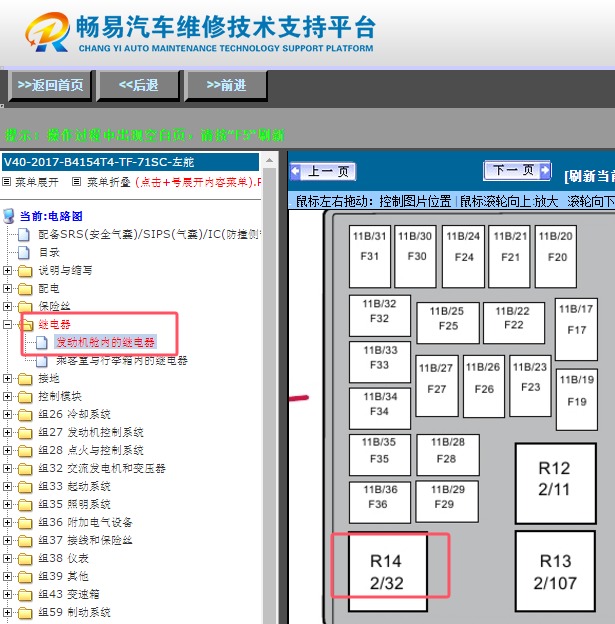Click fuse F25 in the diagram
The width and height of the screenshot is (615, 624).
coord(448,323)
